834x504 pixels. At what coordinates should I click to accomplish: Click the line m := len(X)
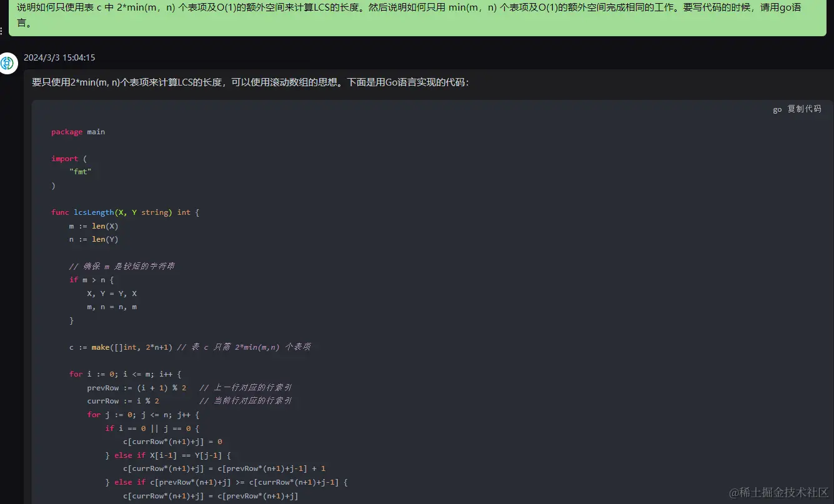(94, 226)
